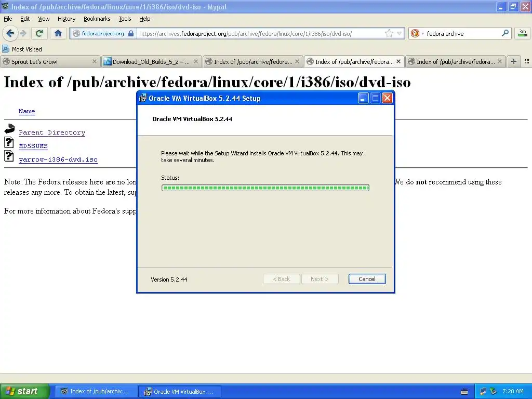Click the keyboard icon in the taskbar

pyautogui.click(x=464, y=392)
